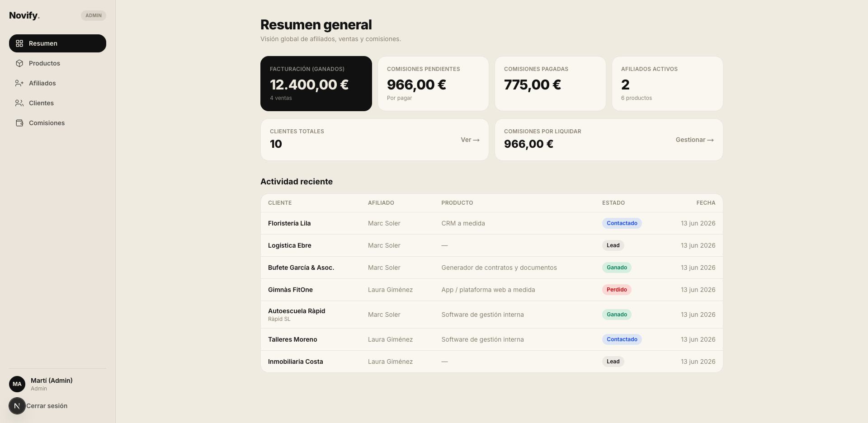Click the Contactado badge for Talleres Moreno

622,339
